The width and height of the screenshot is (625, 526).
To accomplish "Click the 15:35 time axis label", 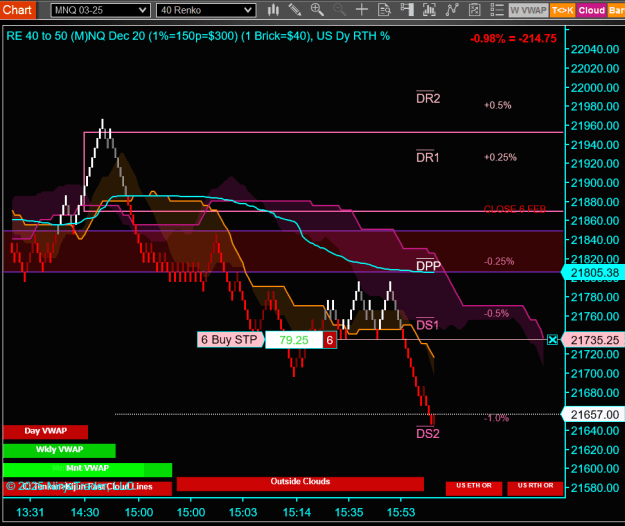I will point(349,512).
